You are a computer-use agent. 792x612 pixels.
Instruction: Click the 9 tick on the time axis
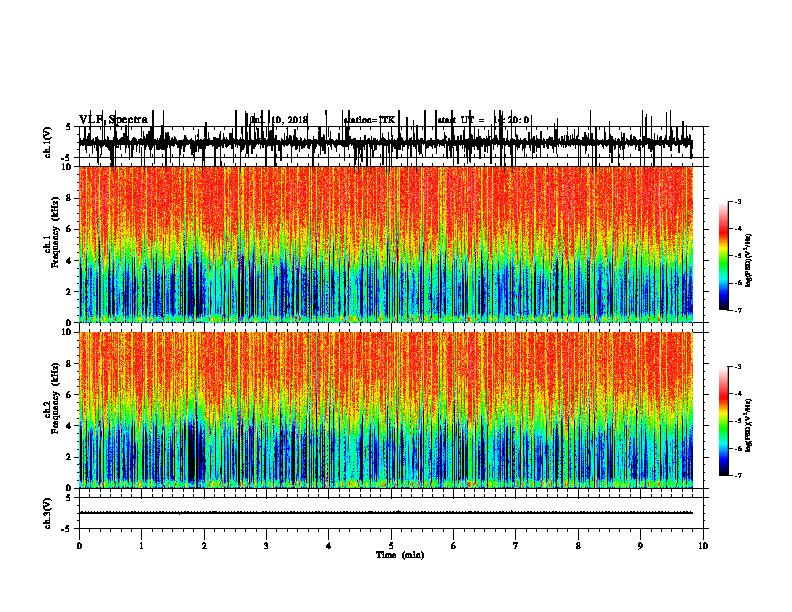point(640,546)
